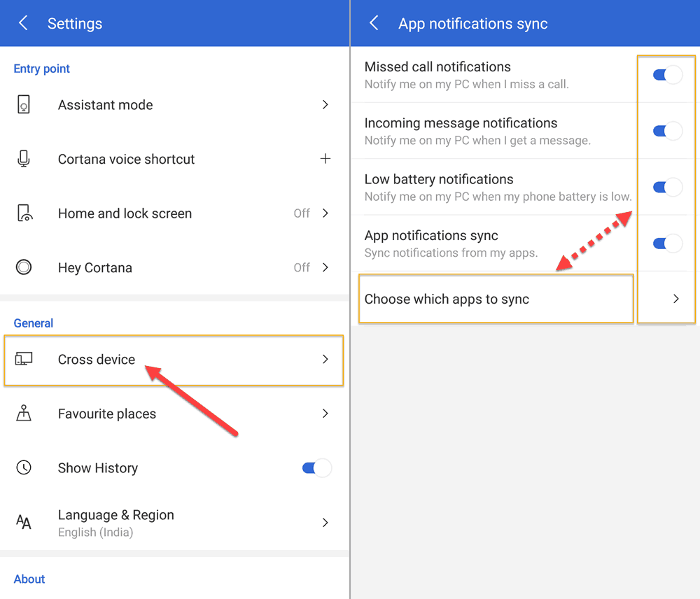Tap the Show History clock icon

coord(24,467)
